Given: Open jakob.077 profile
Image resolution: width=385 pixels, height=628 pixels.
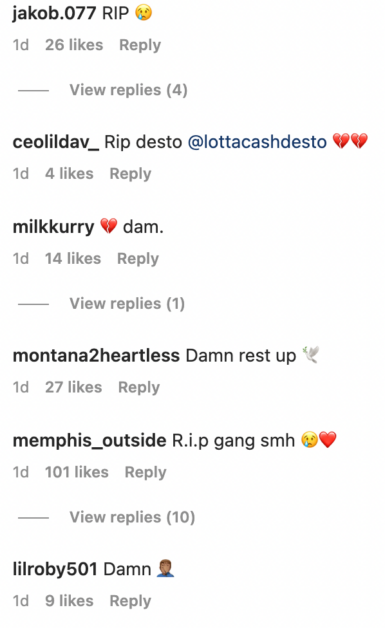Looking at the screenshot, I should (x=54, y=13).
